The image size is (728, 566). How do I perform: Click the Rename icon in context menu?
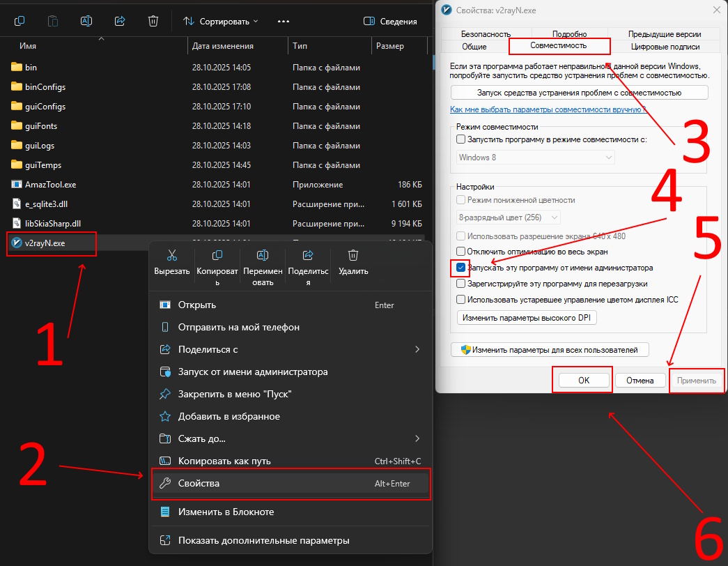263,255
